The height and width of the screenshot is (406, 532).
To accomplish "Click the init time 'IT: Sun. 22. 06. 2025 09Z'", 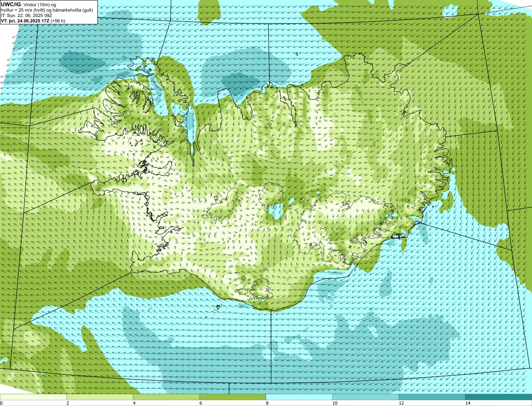I will pyautogui.click(x=27, y=15).
